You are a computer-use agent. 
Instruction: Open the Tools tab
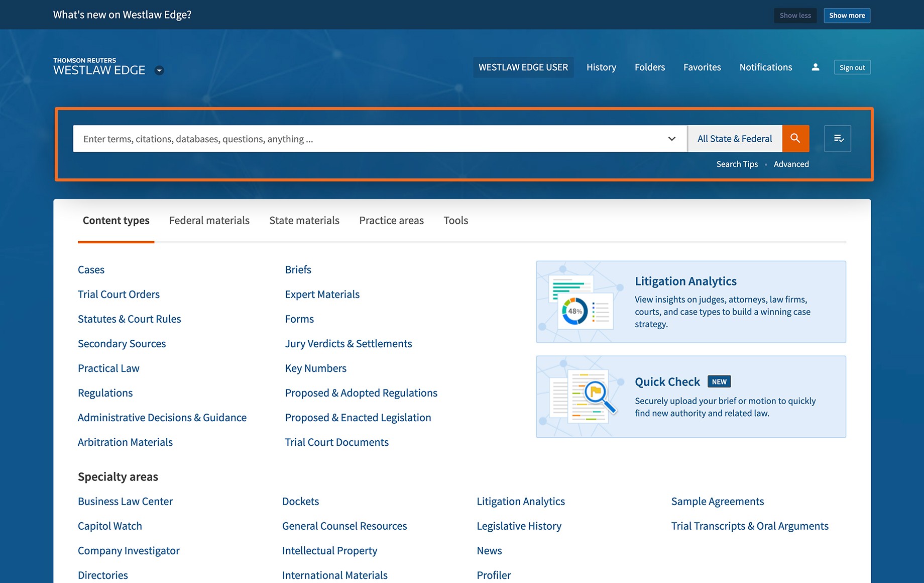point(455,221)
